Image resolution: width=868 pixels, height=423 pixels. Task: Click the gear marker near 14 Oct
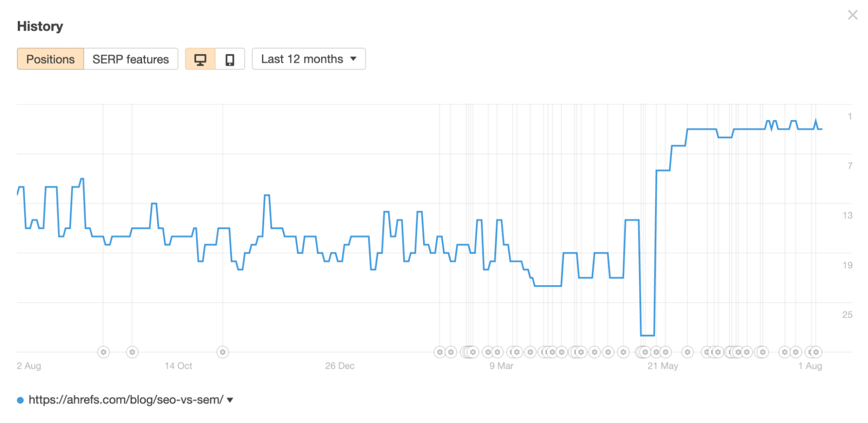tap(222, 352)
